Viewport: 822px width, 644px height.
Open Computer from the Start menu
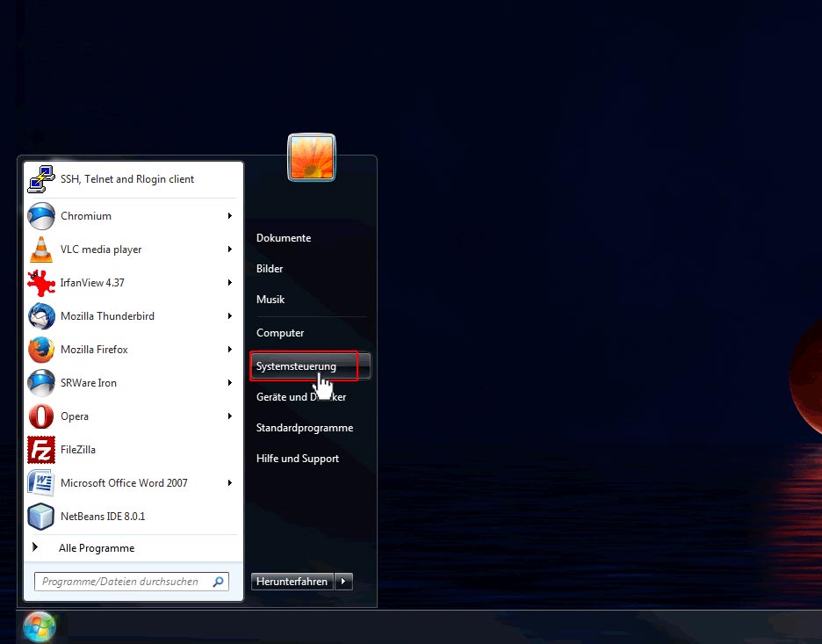[280, 333]
